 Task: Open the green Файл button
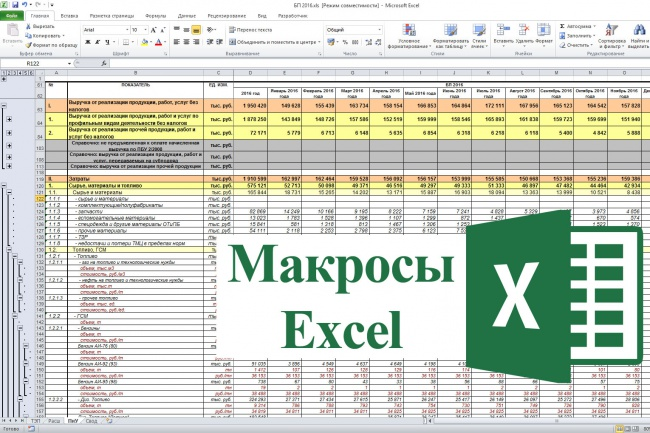coord(11,17)
